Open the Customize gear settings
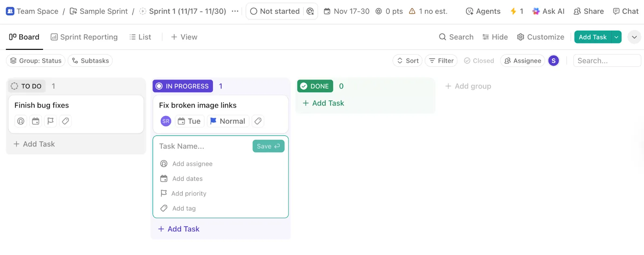 point(541,37)
